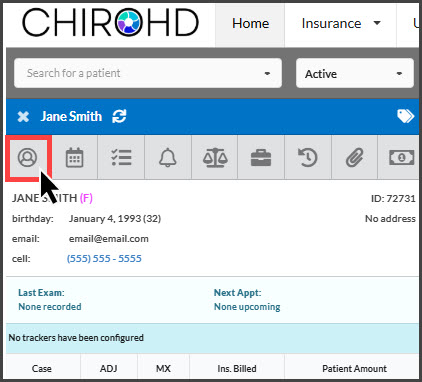Screen dimensions: 422x382
Task: Click the Case column header
Action: point(42,369)
